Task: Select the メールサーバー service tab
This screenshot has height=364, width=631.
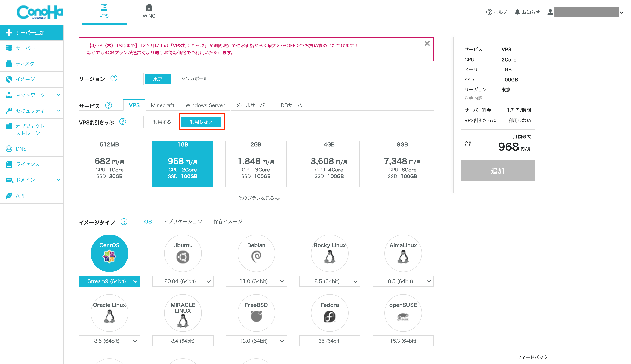Action: tap(252, 105)
